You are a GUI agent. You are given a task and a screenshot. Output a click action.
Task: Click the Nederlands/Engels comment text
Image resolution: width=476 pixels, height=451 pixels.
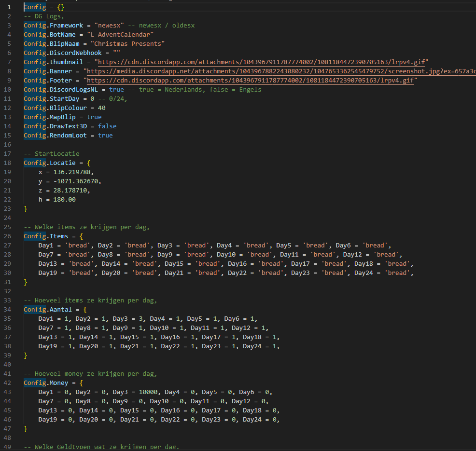click(x=195, y=89)
